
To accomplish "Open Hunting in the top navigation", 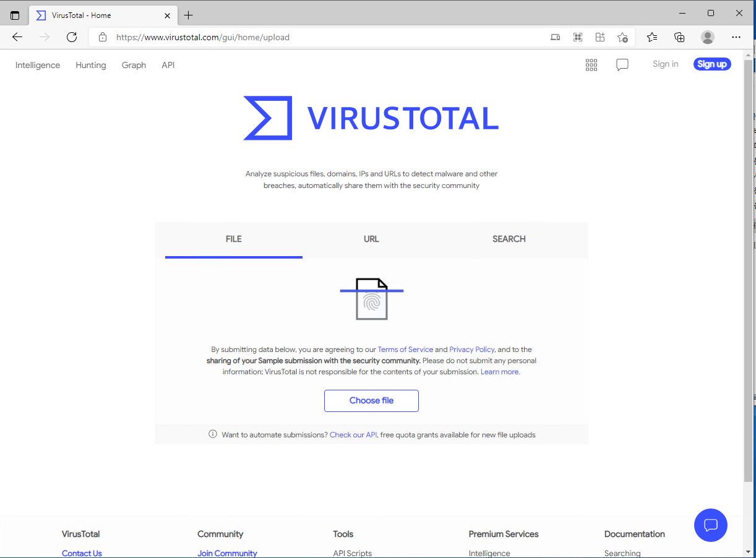I will tap(91, 65).
